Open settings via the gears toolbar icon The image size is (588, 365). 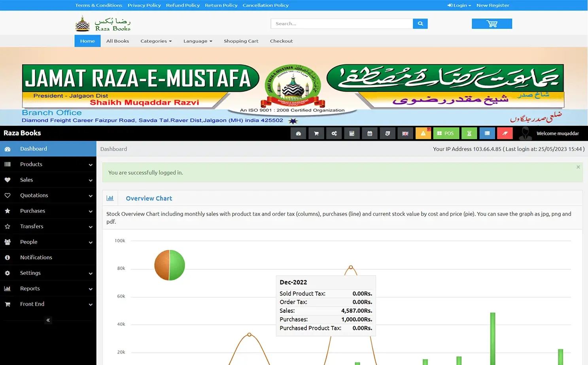click(334, 133)
